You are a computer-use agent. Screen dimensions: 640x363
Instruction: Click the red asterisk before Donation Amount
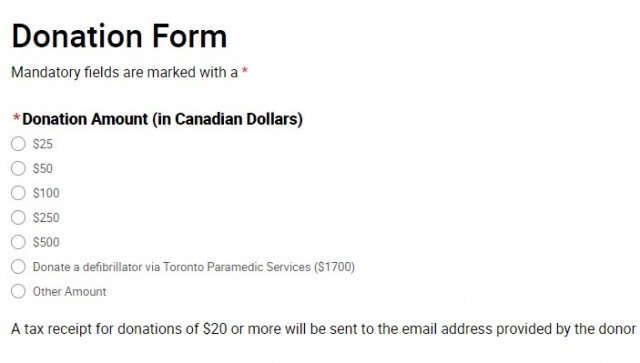(16, 118)
